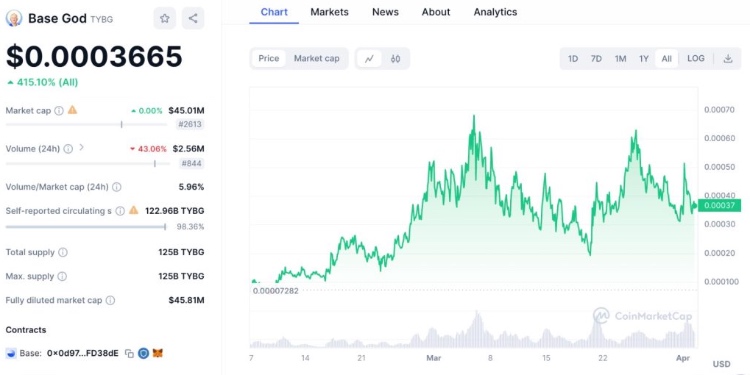Viewport: 750px width, 375px height.
Task: Open the Analytics tab
Action: 495,12
